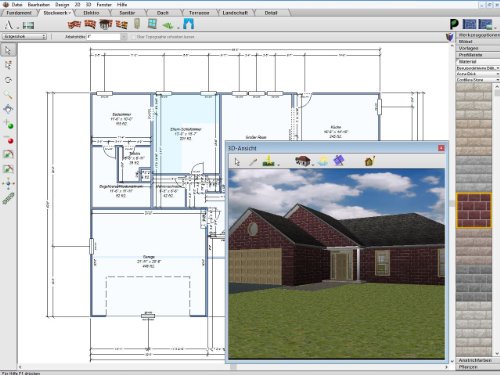Select the topmost beige stone material swatch
This screenshot has width=500, height=375.
pos(474,102)
